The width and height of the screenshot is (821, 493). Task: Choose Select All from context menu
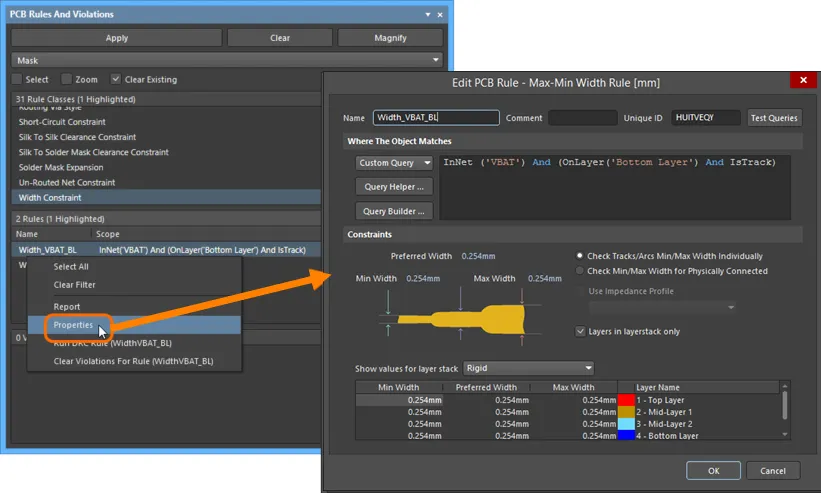click(x=71, y=266)
